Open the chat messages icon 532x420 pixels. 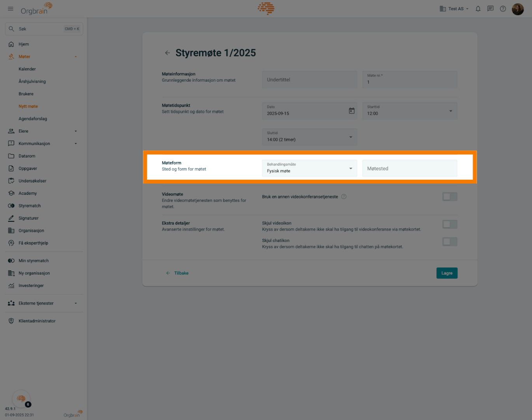[490, 9]
